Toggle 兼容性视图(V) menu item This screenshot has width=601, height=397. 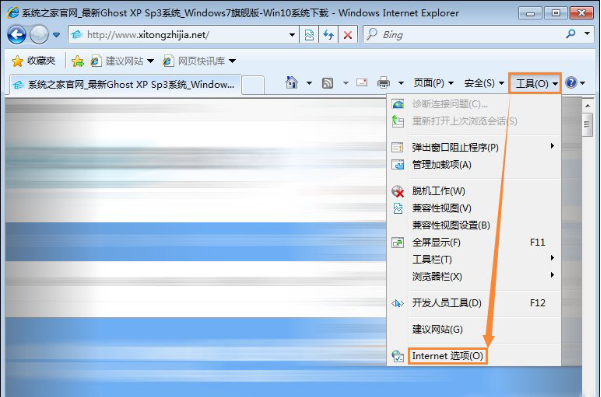click(x=474, y=208)
